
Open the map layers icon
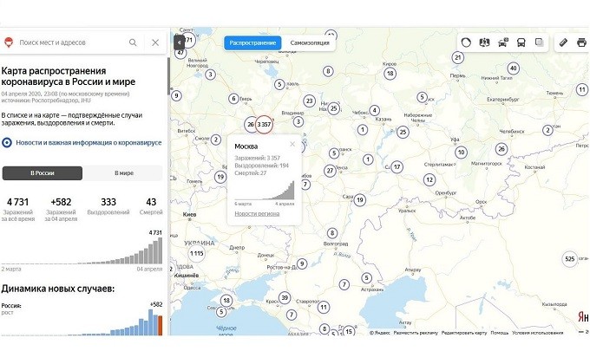[540, 42]
